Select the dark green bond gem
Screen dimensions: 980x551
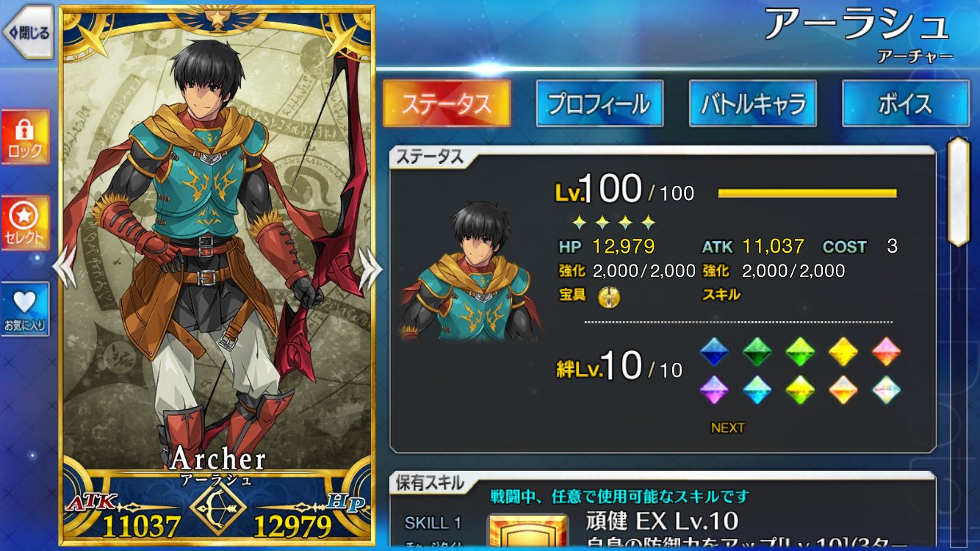pyautogui.click(x=757, y=353)
